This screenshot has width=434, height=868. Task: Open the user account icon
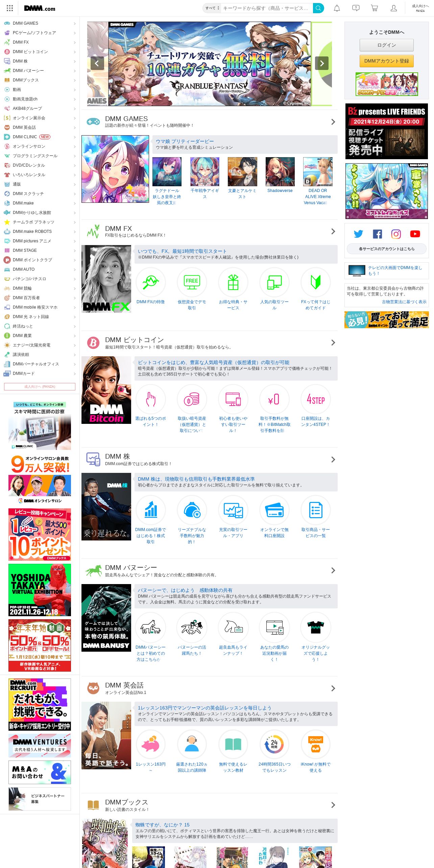[x=393, y=8]
